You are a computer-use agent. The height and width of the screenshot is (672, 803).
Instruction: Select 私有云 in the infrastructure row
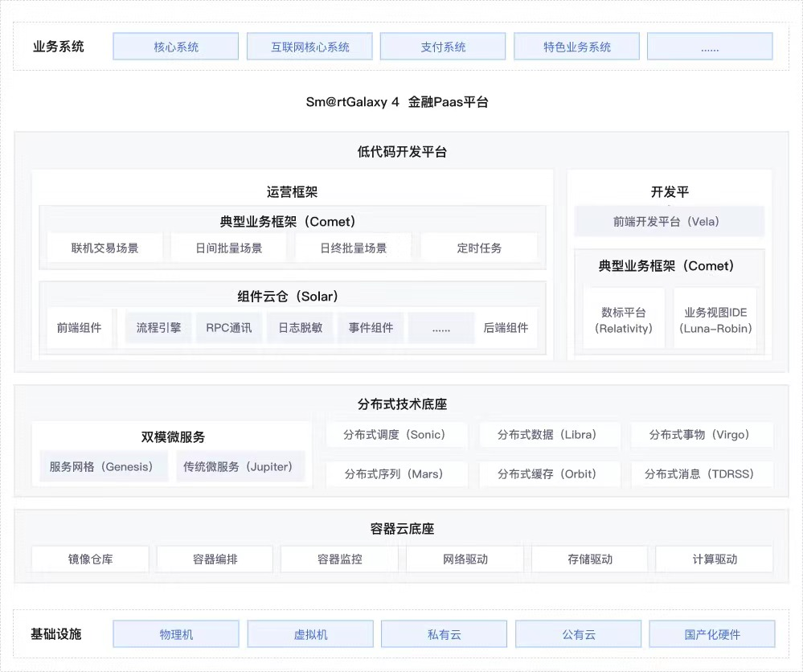[x=444, y=633]
